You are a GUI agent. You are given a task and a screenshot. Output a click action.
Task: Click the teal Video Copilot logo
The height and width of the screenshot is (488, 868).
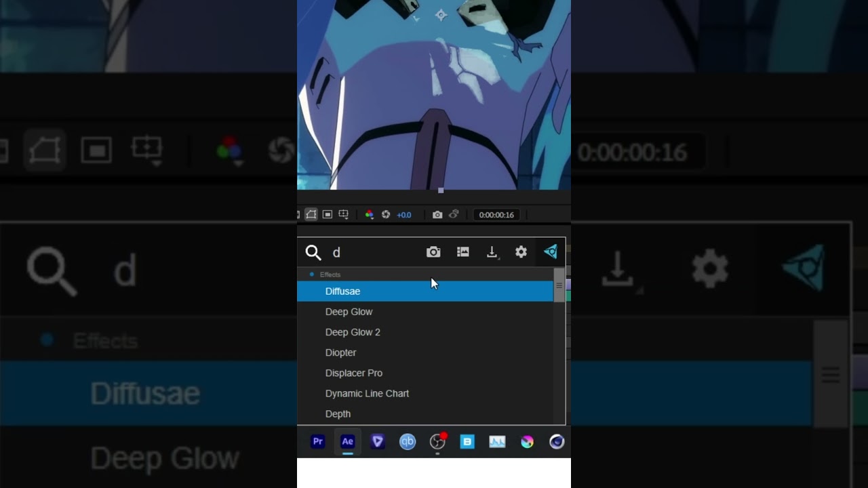(x=551, y=252)
